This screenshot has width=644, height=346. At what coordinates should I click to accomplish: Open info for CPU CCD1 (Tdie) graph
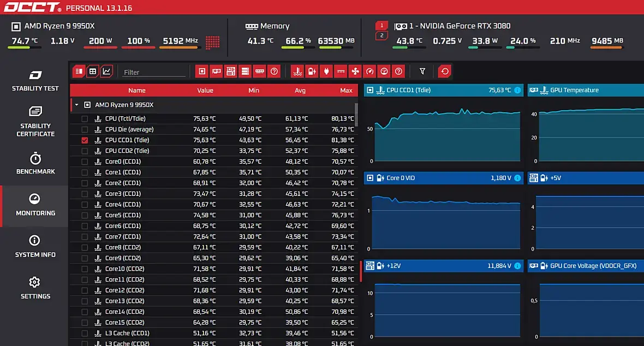click(x=517, y=90)
